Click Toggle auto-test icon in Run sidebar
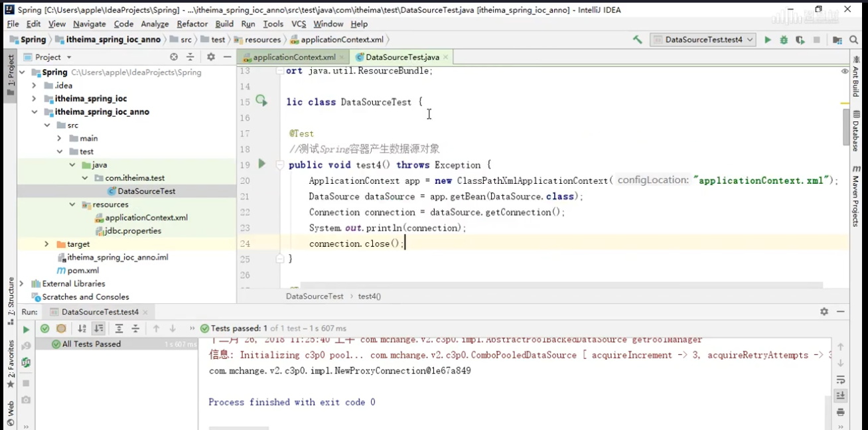 (26, 362)
